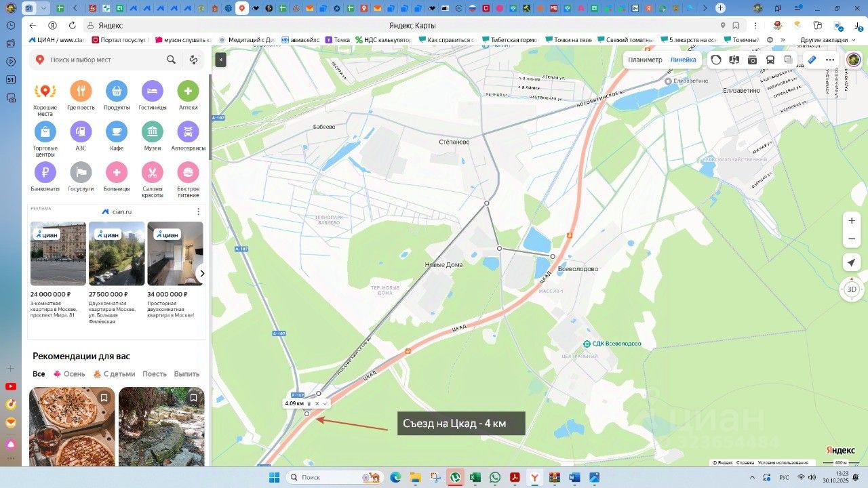
Task: Collapse the left sidebar panel
Action: (x=220, y=60)
